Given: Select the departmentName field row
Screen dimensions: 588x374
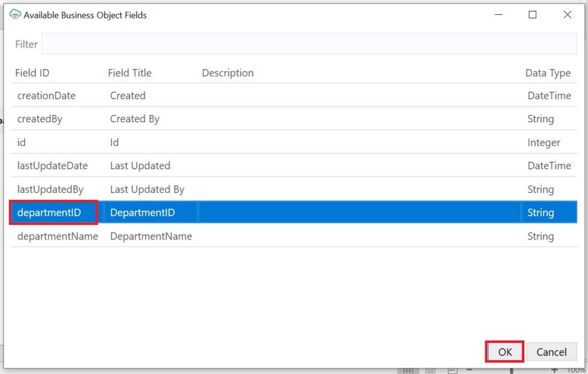Looking at the screenshot, I should click(57, 236).
